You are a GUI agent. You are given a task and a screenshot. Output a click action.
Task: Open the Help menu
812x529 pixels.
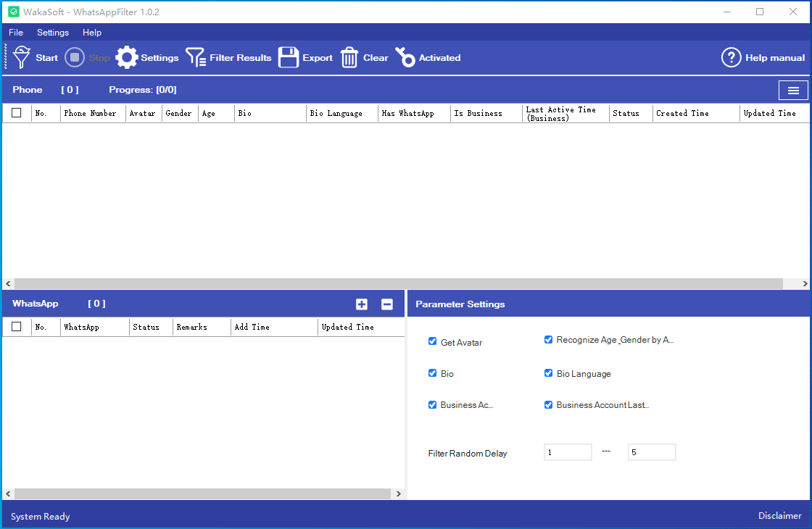pos(92,32)
